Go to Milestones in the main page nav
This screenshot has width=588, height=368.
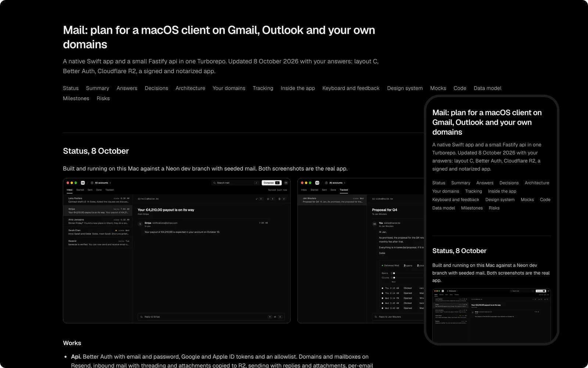76,99
